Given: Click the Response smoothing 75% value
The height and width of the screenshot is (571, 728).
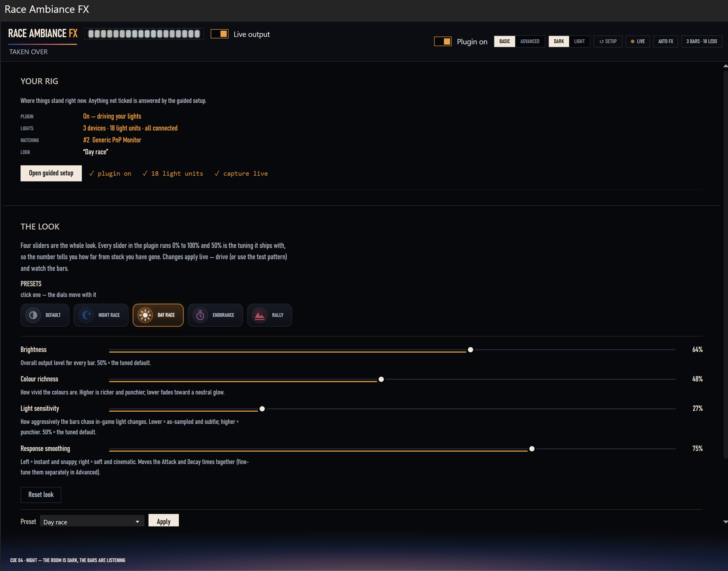Looking at the screenshot, I should pos(697,448).
